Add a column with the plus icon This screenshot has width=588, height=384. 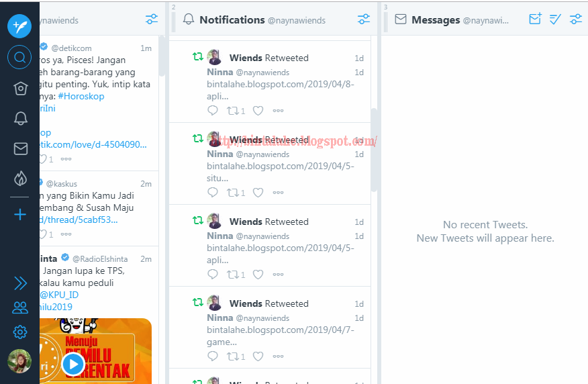point(20,215)
